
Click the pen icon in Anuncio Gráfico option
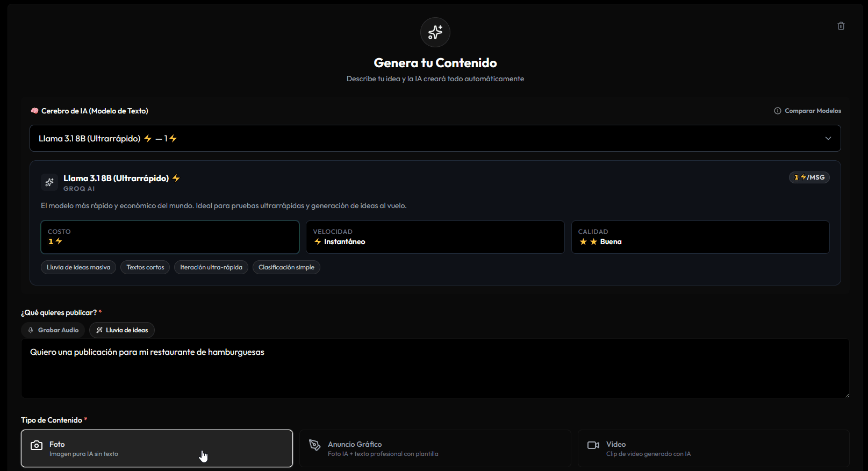click(x=315, y=445)
